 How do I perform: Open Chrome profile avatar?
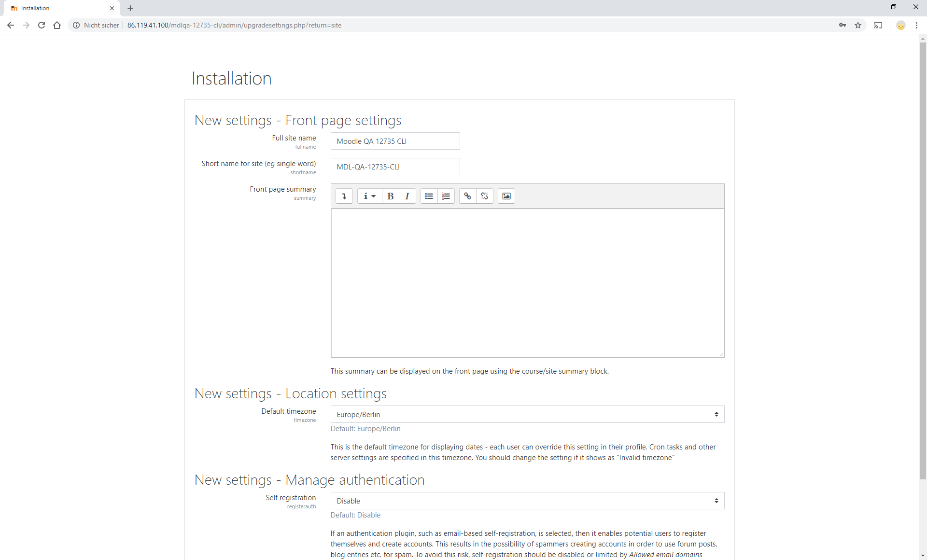pyautogui.click(x=901, y=25)
